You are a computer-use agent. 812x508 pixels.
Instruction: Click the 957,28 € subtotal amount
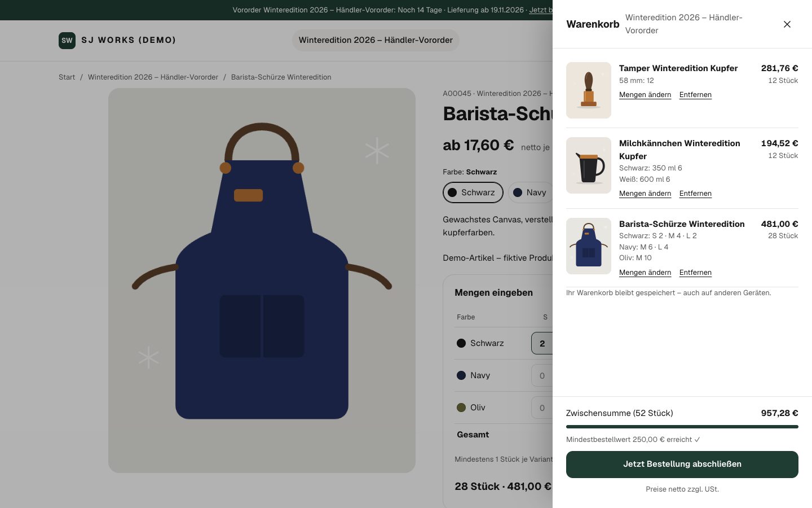pos(780,413)
